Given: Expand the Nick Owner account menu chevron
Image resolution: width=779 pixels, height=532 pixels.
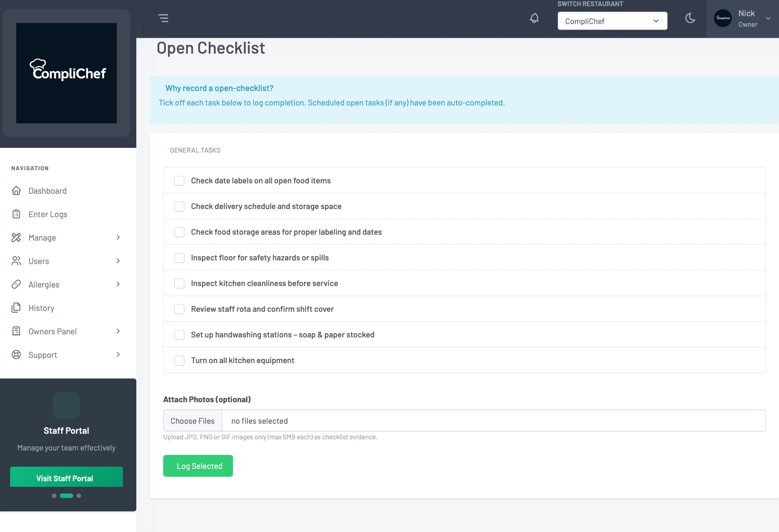Looking at the screenshot, I should point(768,18).
